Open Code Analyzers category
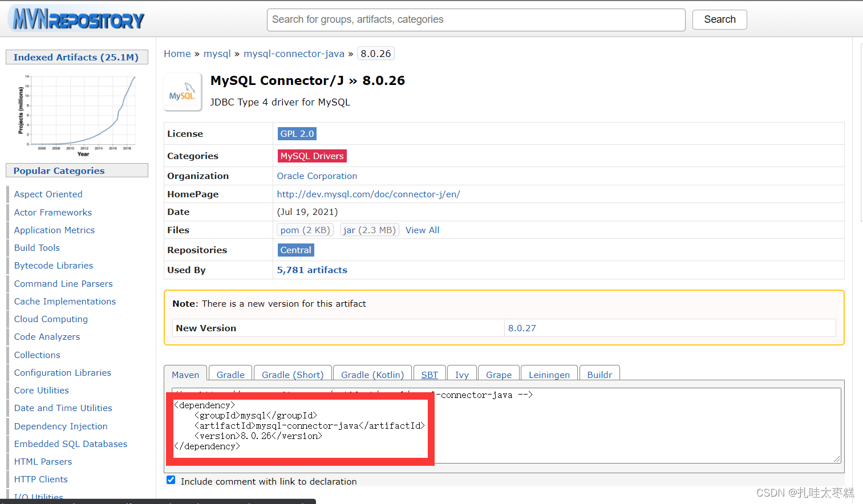 (47, 336)
